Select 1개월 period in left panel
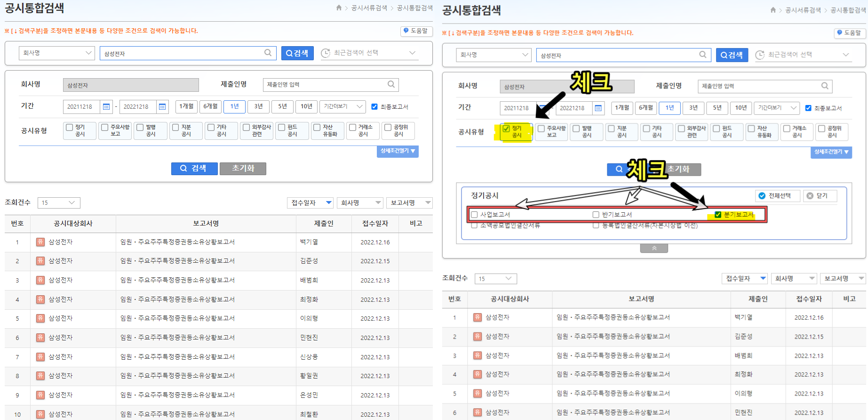The image size is (868, 420). click(x=186, y=106)
